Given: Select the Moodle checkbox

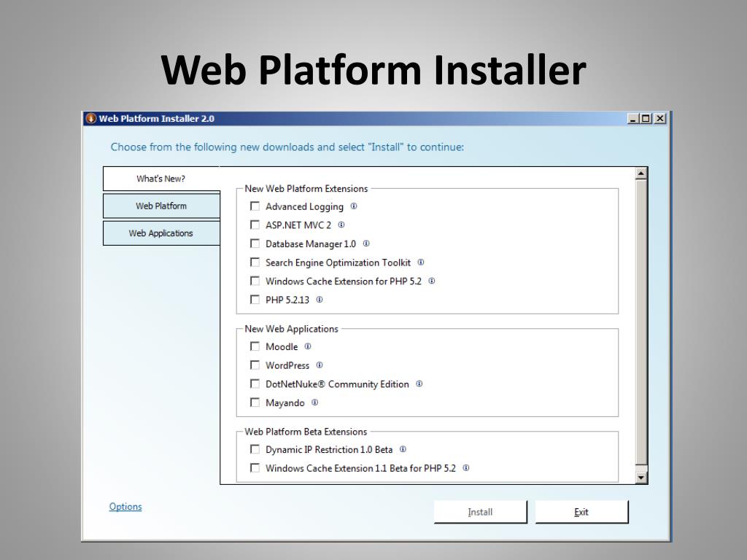Looking at the screenshot, I should 255,346.
